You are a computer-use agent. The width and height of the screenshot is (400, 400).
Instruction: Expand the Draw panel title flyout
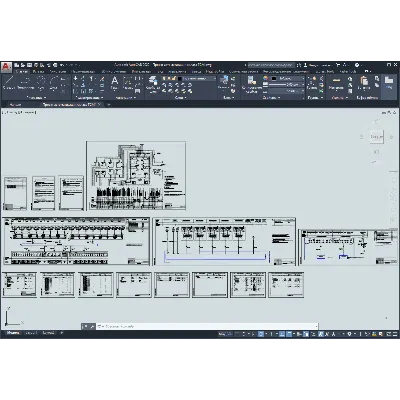click(36, 98)
